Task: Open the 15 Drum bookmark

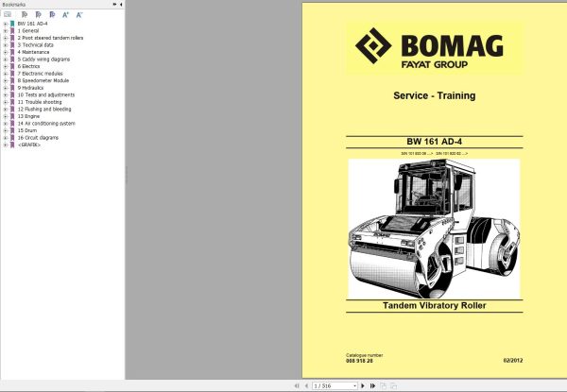Action: coord(27,130)
